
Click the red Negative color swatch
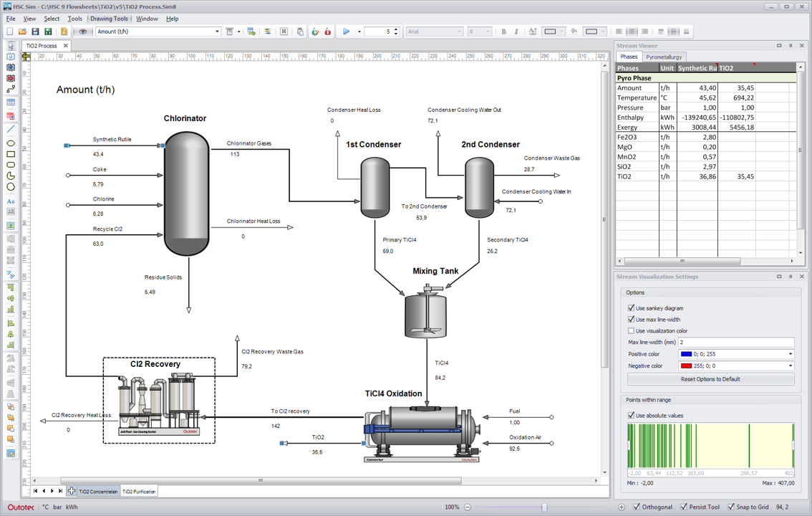pos(686,365)
